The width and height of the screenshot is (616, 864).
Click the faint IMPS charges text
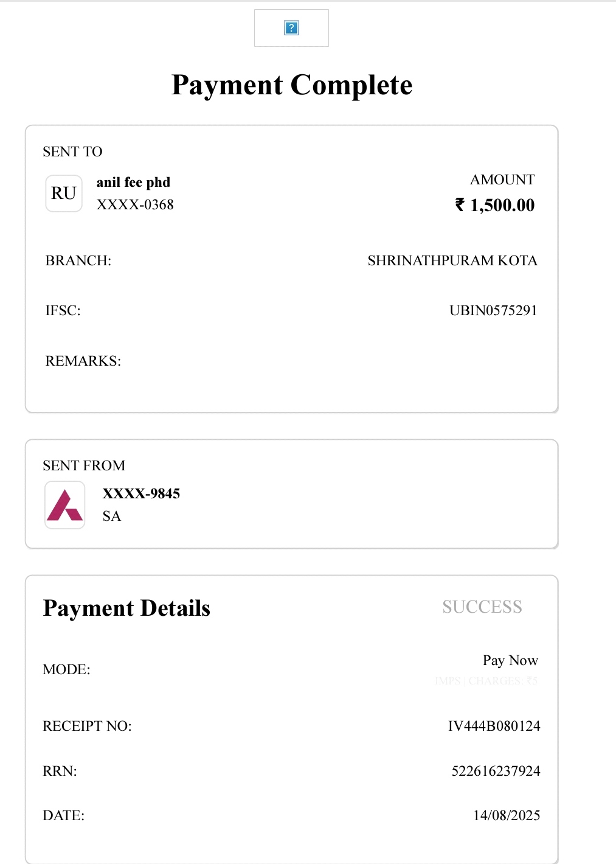pyautogui.click(x=486, y=681)
